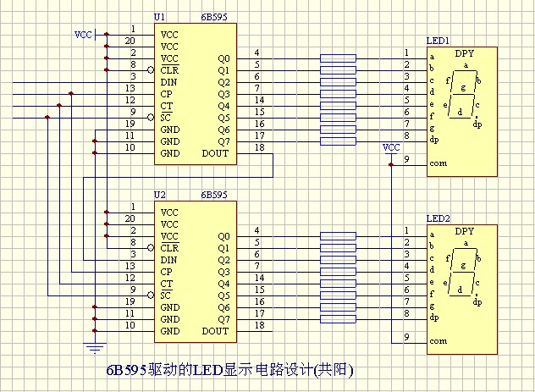Select the VCC power port left of U1
This screenshot has width=535, height=392.
coord(85,35)
